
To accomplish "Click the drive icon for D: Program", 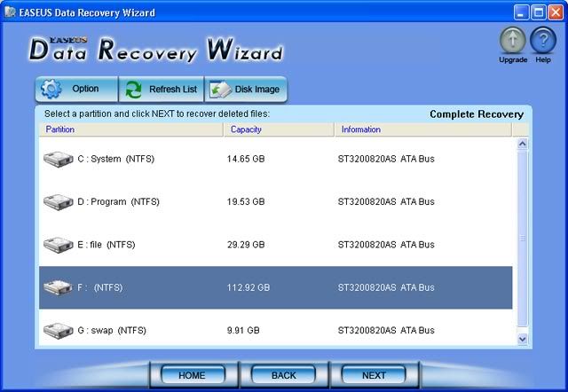I will [58, 202].
